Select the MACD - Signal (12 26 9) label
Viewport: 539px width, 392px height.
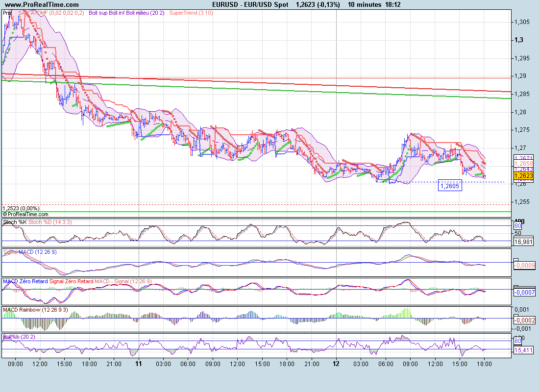click(x=123, y=281)
